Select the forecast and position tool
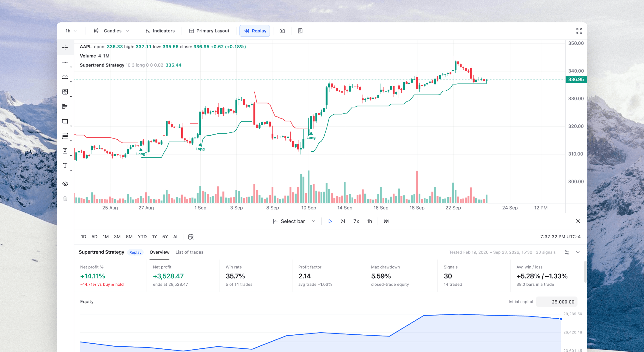Viewport: 644px width, 352px height. 65,92
